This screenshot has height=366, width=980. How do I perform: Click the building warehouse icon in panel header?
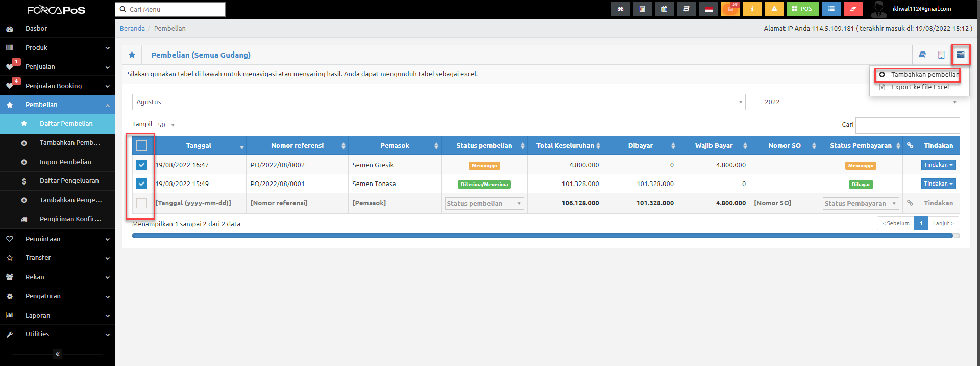pyautogui.click(x=941, y=55)
